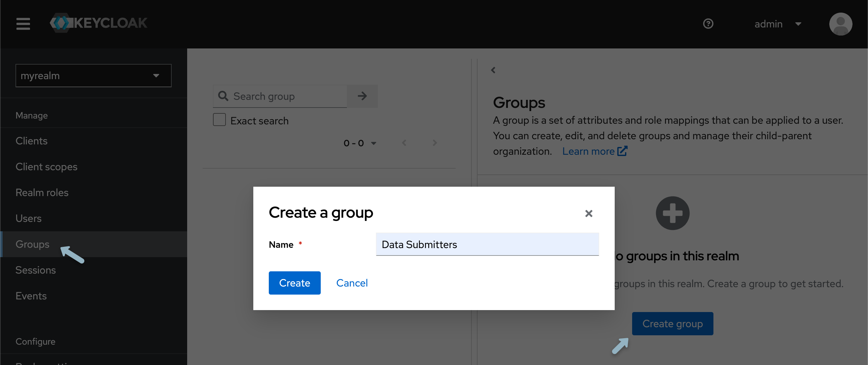Screen dimensions: 868x365
Task: Select Groups in the sidebar
Action: click(32, 244)
